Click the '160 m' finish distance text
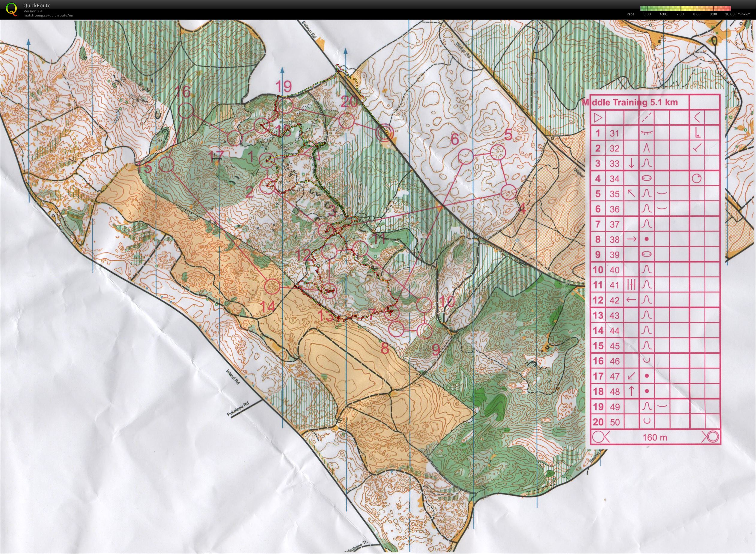This screenshot has height=554, width=756. tap(655, 438)
